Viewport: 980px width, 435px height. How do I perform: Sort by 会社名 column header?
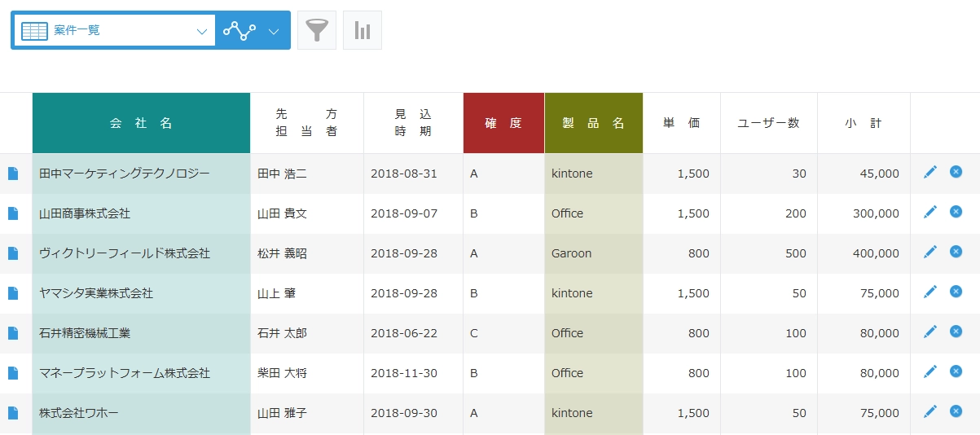pyautogui.click(x=142, y=123)
